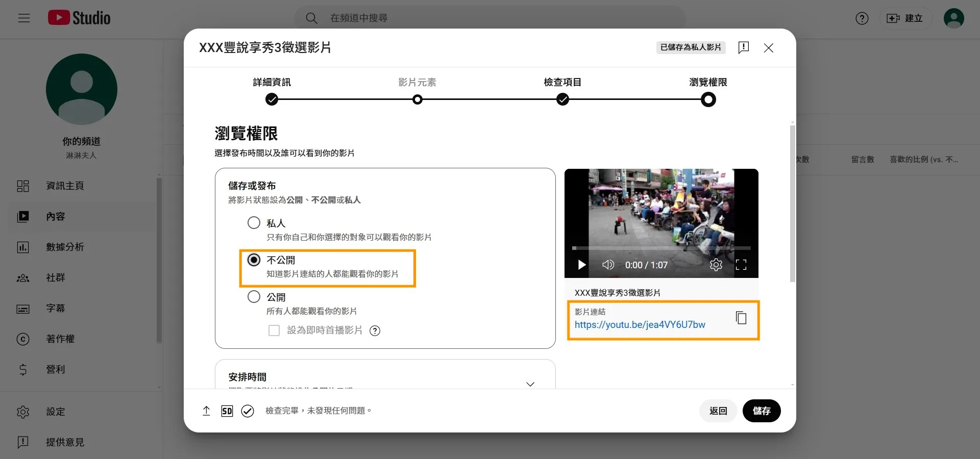The image size is (980, 459).
Task: Click the search magnifier icon
Action: tap(311, 18)
